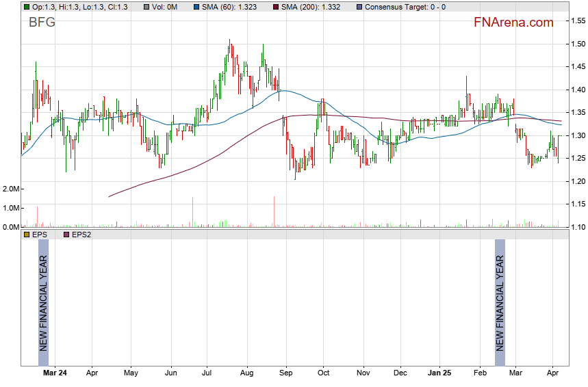The image size is (588, 387).
Task: Select the right NEW FINANCIAL YEAR marker
Action: 500,303
